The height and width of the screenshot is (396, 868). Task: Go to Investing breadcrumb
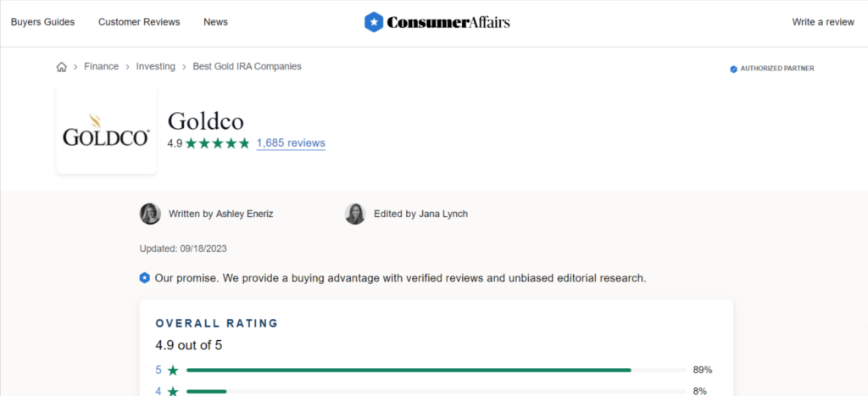156,66
